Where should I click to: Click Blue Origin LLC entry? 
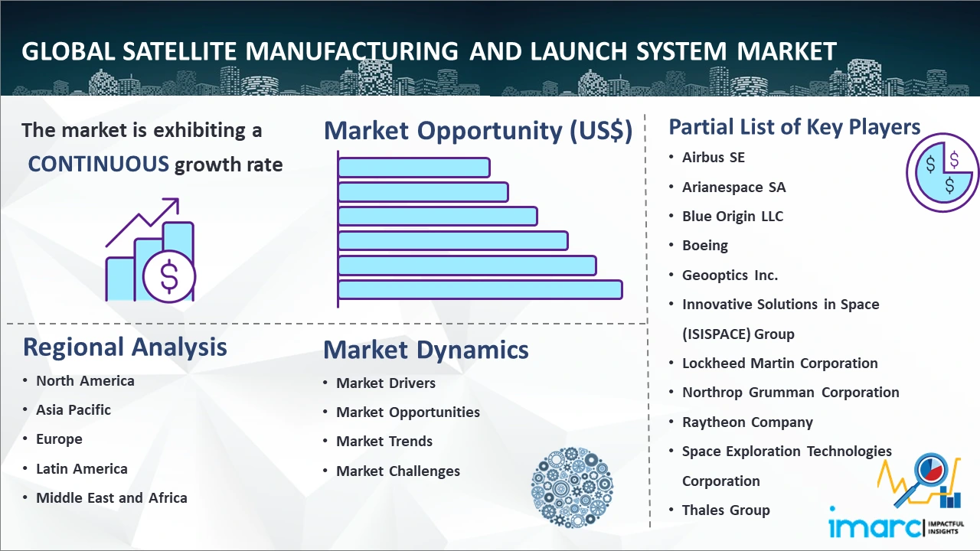coord(733,217)
